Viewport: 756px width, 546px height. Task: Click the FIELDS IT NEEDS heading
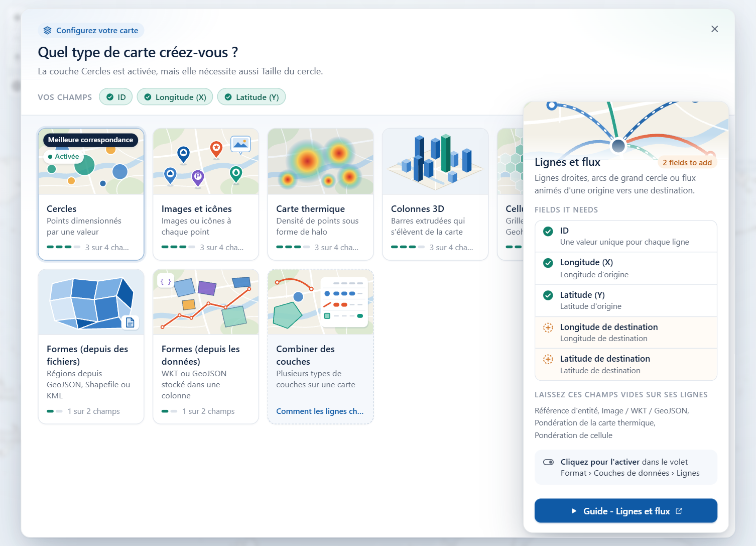[x=566, y=210]
